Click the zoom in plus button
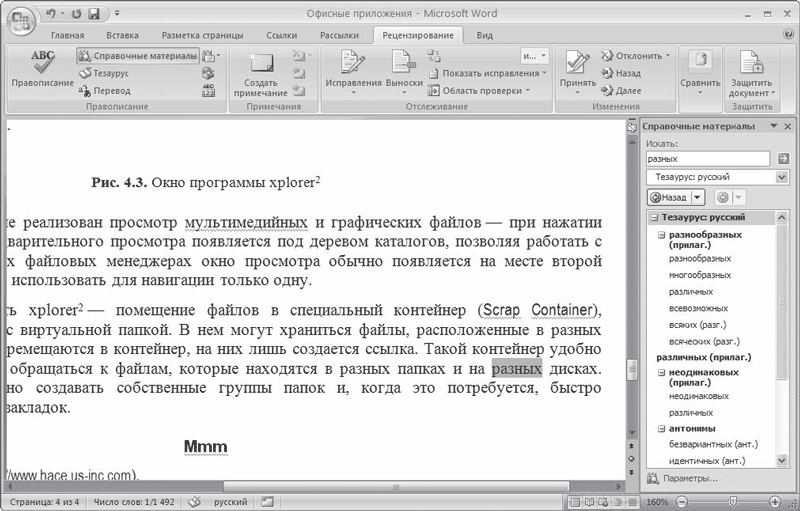 [x=775, y=502]
